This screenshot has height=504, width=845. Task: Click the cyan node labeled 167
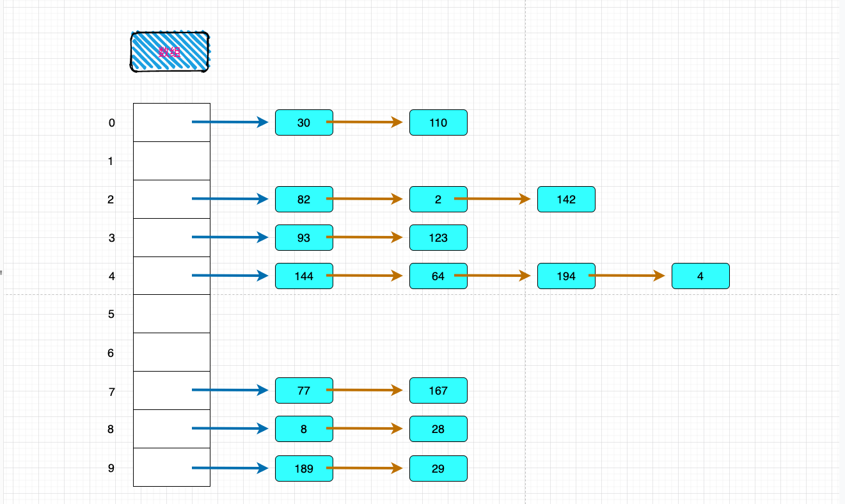(x=438, y=391)
